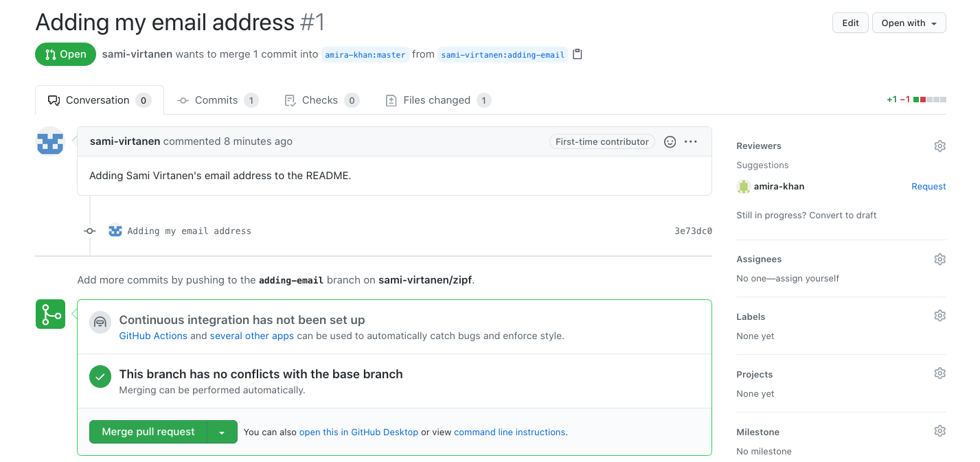
Task: Open the GitHub Actions link
Action: click(153, 336)
